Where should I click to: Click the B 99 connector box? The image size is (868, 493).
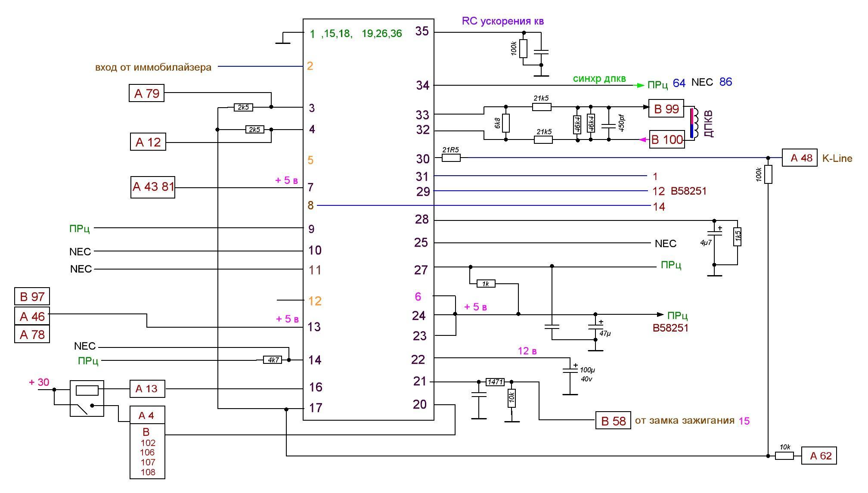pyautogui.click(x=666, y=109)
